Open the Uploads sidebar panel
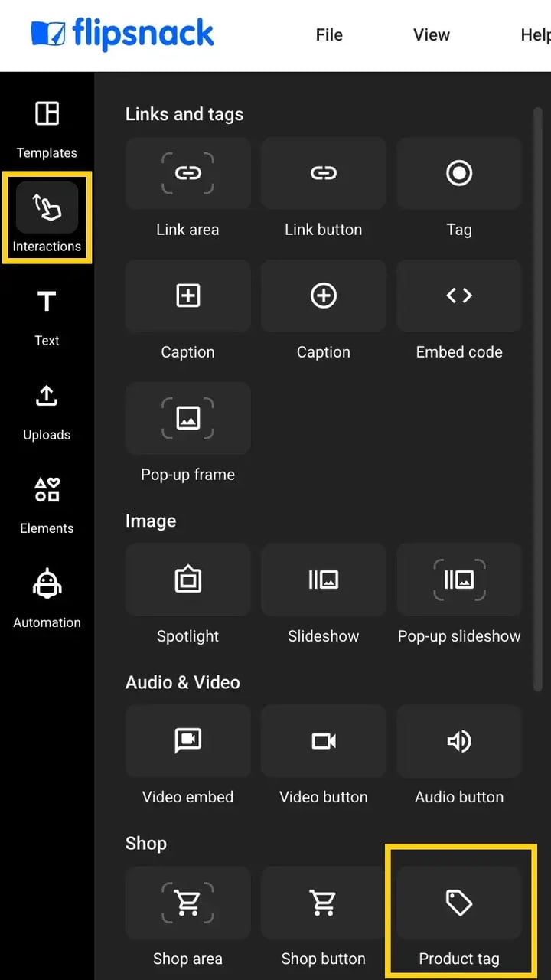 point(47,412)
